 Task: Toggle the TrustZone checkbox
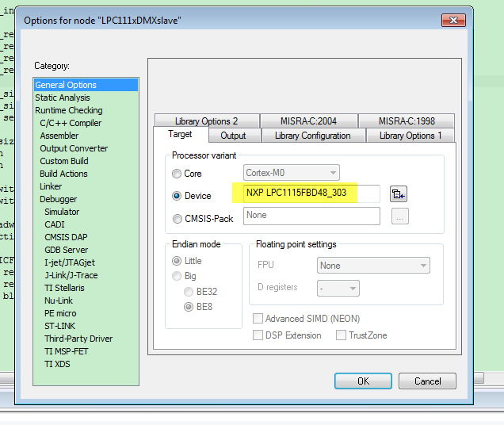pos(341,335)
